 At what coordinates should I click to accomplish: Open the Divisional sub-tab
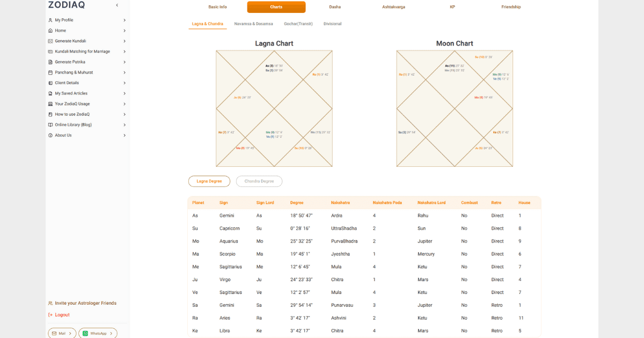(332, 24)
